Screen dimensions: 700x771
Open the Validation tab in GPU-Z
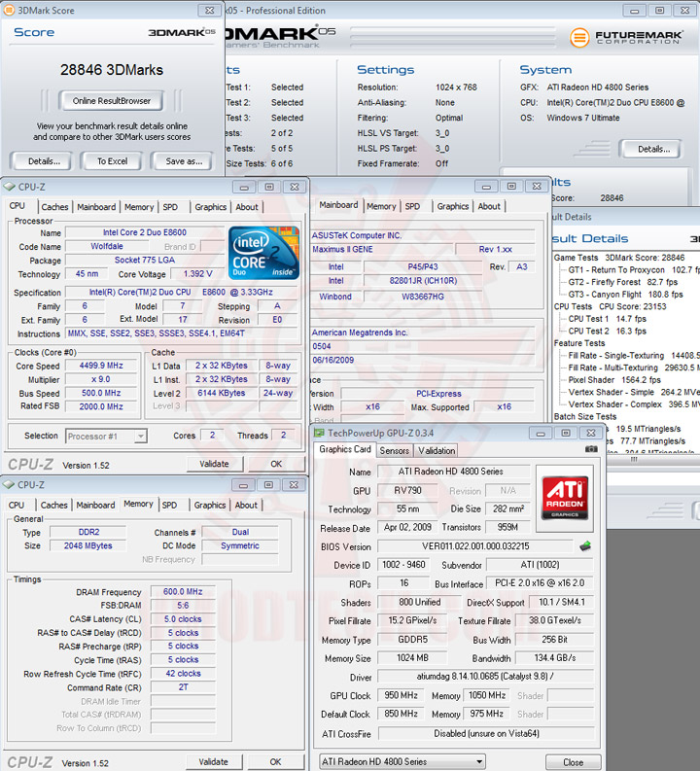click(x=437, y=450)
